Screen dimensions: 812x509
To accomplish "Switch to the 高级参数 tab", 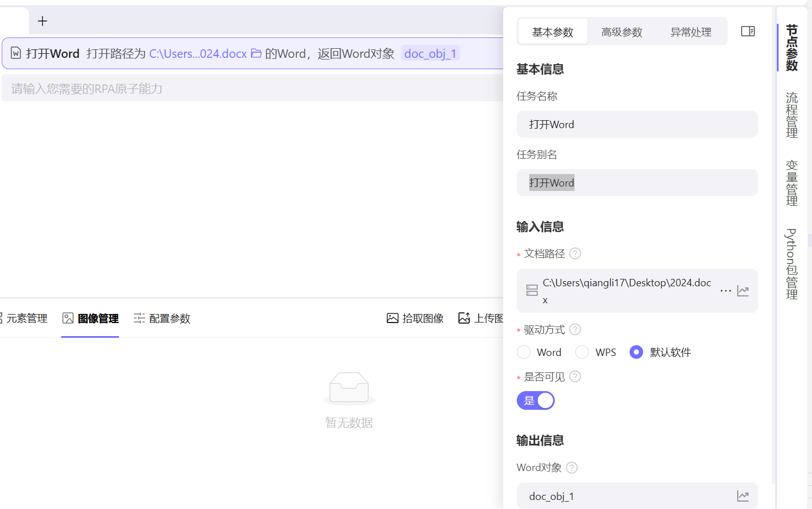I will tap(622, 32).
